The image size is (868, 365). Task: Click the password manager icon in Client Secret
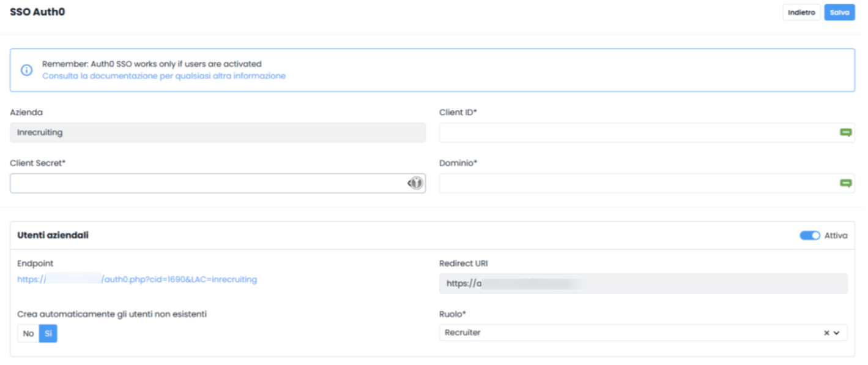(415, 183)
